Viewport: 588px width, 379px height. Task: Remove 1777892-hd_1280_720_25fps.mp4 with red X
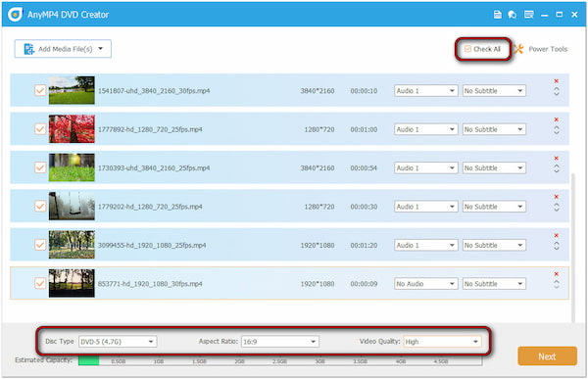pyautogui.click(x=557, y=119)
